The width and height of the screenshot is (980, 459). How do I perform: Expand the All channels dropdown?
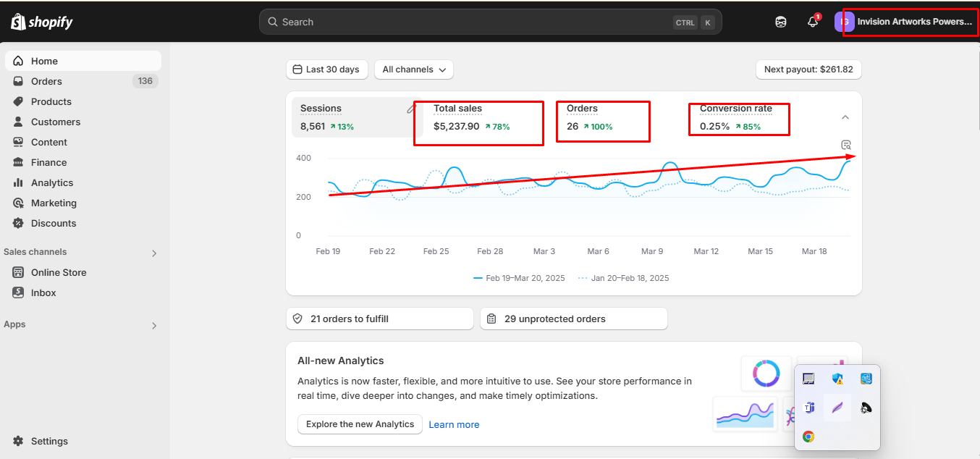(414, 70)
